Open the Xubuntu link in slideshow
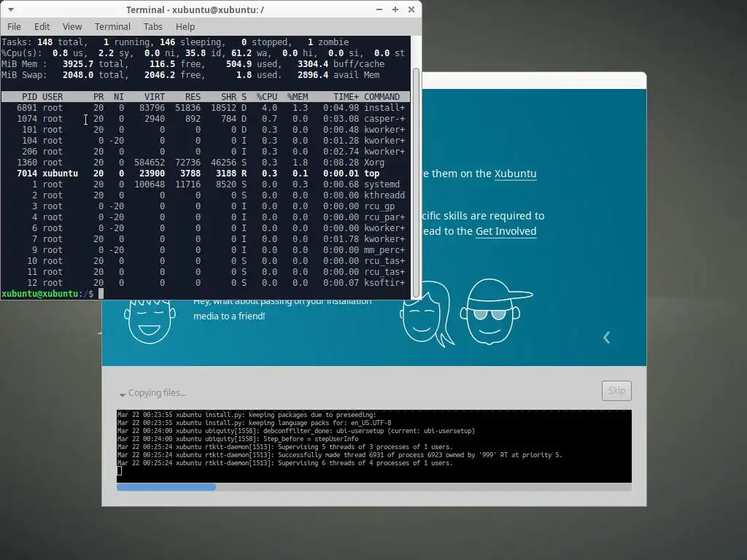 tap(516, 174)
